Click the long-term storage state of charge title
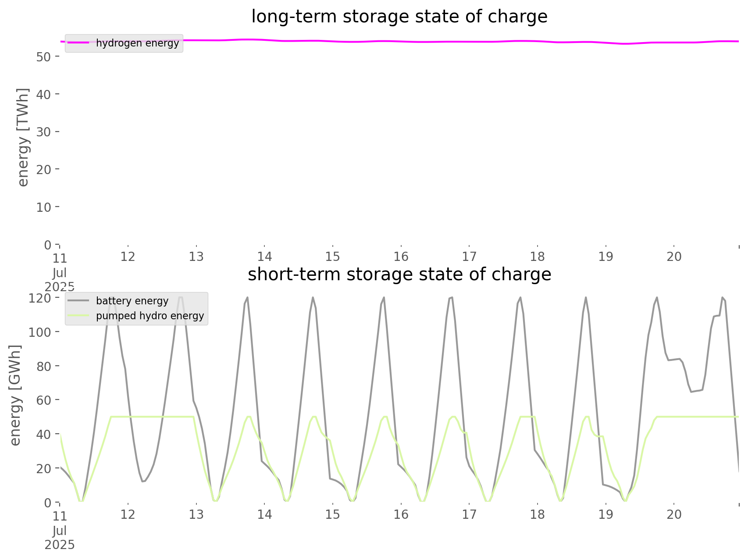Viewport: 748px width, 560px height. pyautogui.click(x=399, y=17)
